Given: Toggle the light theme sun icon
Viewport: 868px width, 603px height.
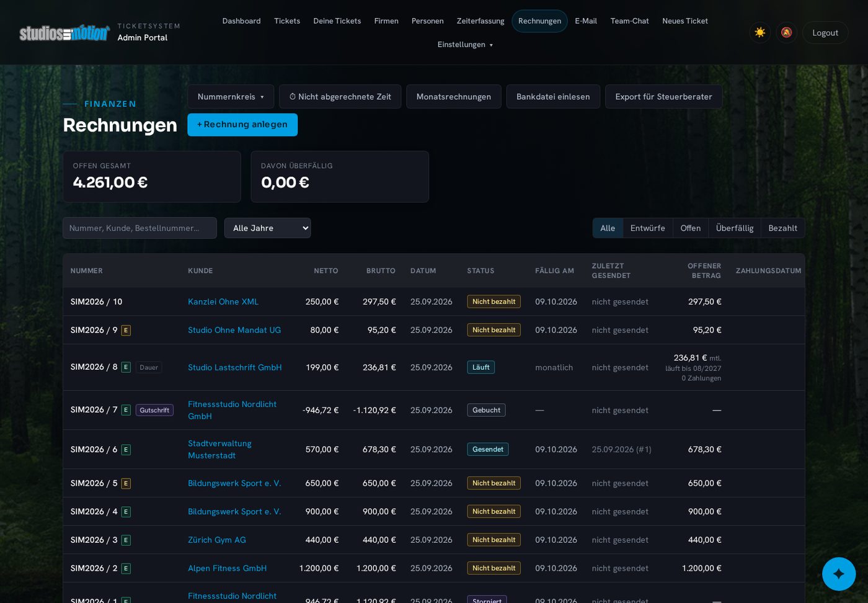Looking at the screenshot, I should (760, 32).
